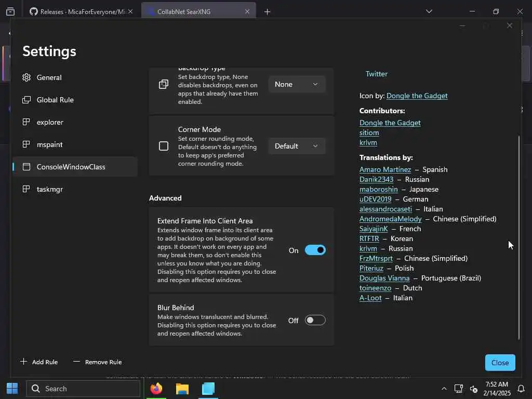Turn off Extend Frame Into Client Area

(x=315, y=250)
